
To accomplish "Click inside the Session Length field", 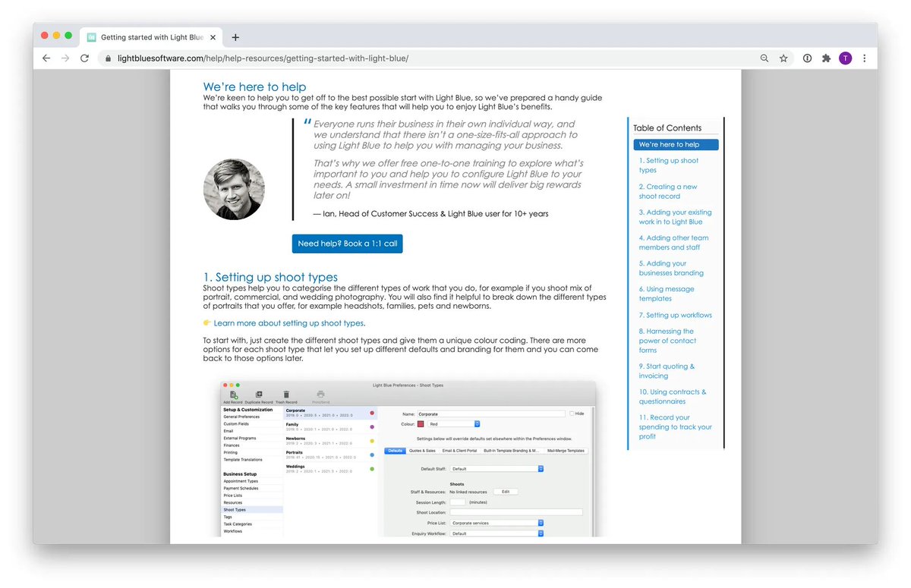I will click(458, 502).
